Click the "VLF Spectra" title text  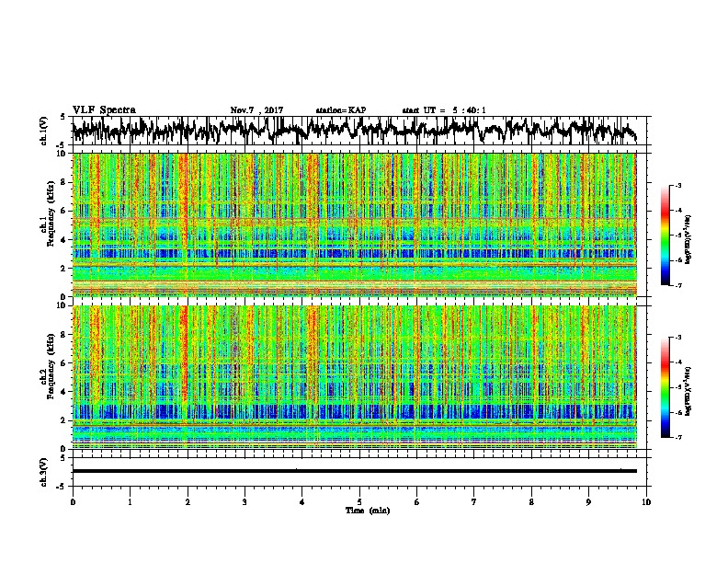pos(104,110)
